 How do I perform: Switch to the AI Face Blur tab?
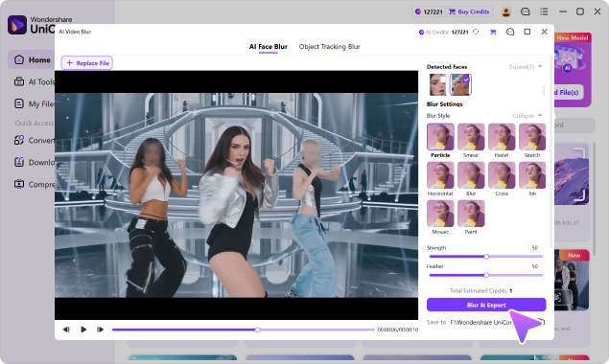(268, 47)
